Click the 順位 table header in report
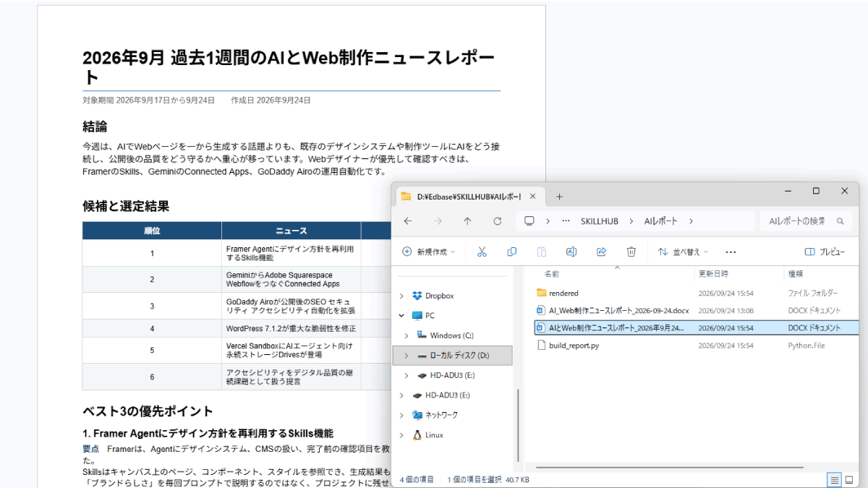868x488 pixels. tap(152, 231)
